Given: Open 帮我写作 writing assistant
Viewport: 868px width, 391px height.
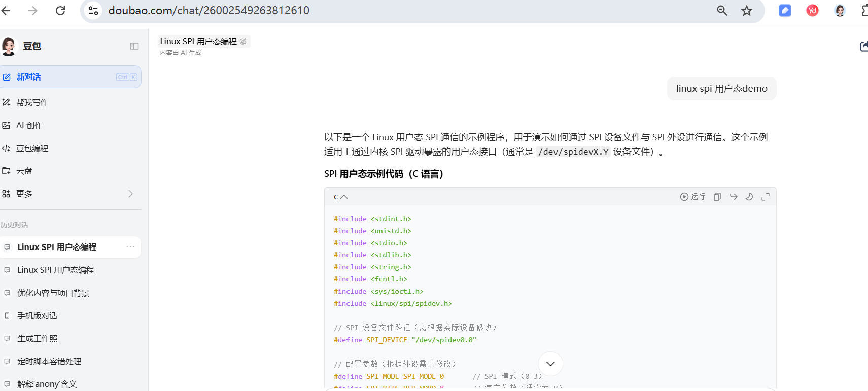Looking at the screenshot, I should [x=32, y=102].
